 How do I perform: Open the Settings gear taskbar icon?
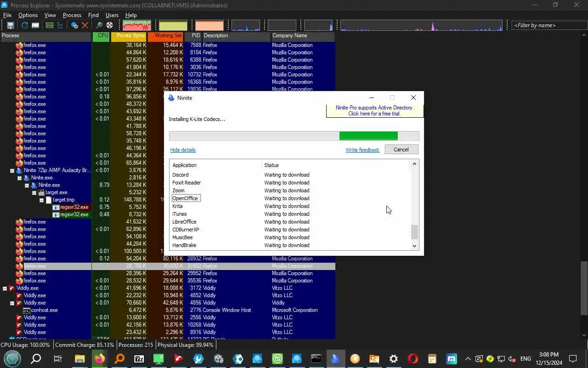point(393,359)
